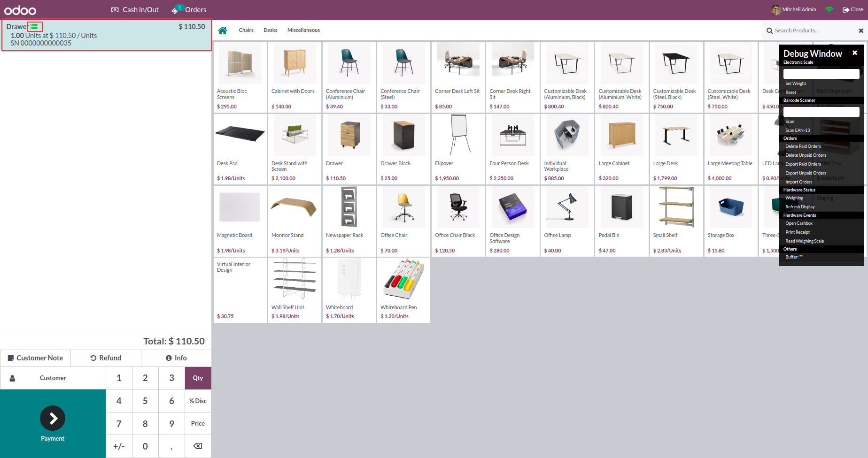The image size is (868, 458).
Task: Clear the product search box
Action: 861,31
